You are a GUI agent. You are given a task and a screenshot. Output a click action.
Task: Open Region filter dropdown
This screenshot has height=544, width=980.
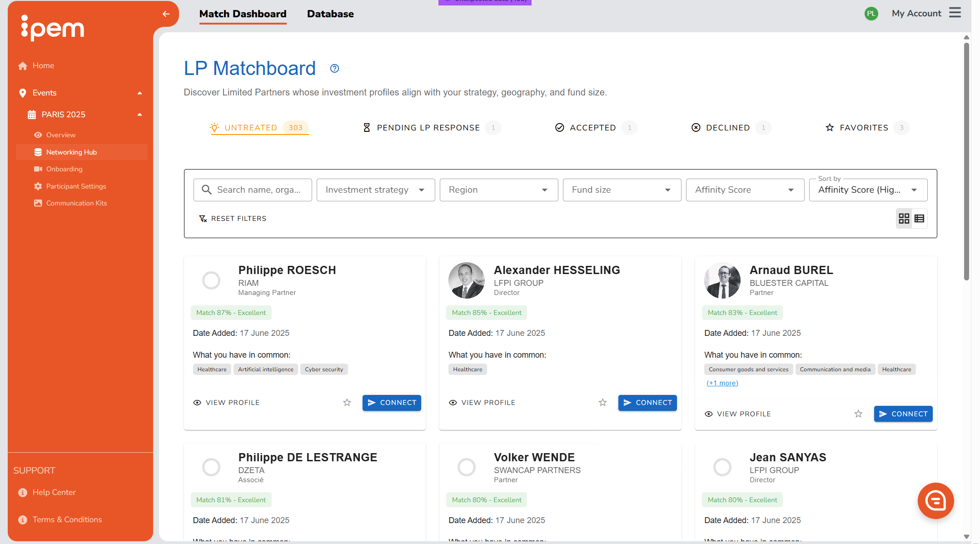pos(499,190)
